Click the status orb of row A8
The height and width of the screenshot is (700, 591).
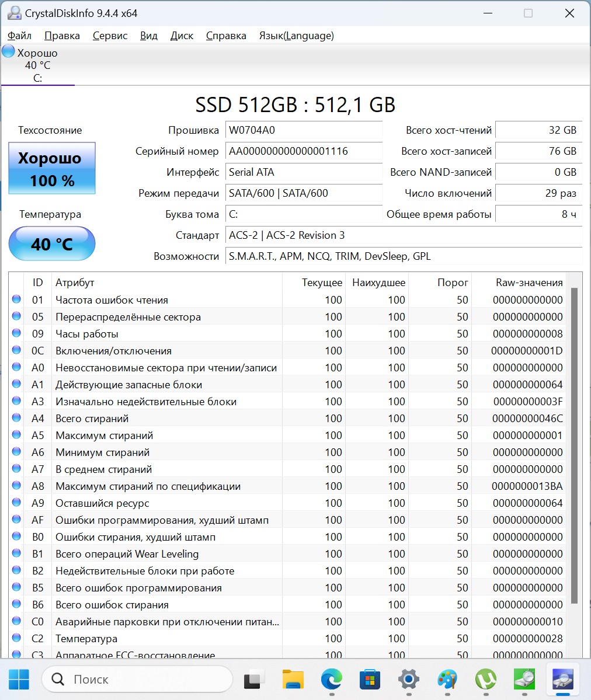click(16, 485)
